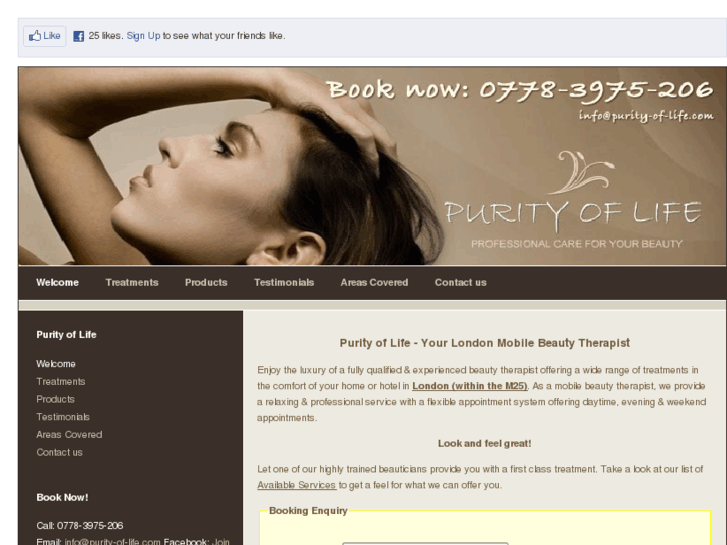Click the banner email address info@purity-of-life.com

point(646,115)
